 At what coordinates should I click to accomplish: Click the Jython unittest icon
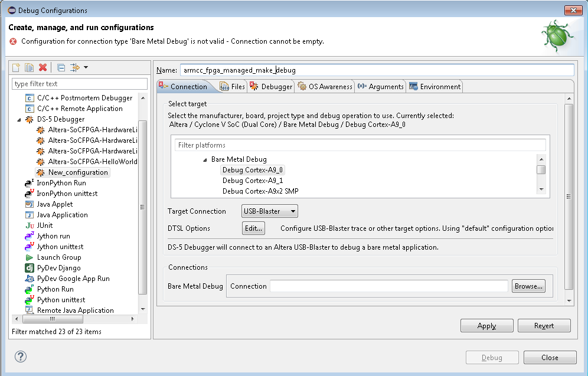coord(30,247)
